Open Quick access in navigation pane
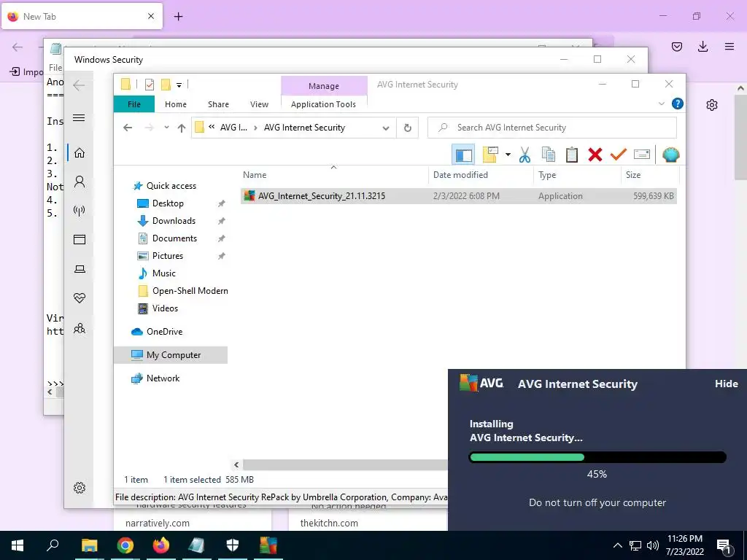 (171, 186)
